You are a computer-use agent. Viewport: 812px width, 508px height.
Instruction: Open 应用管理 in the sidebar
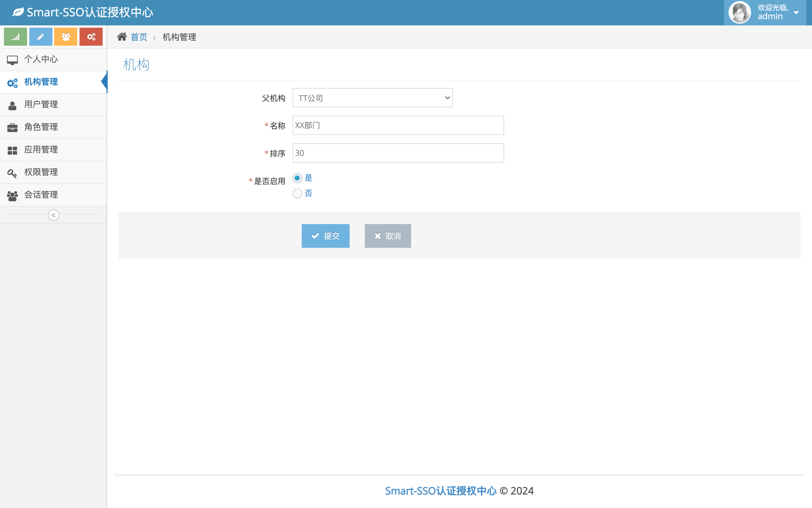[x=53, y=150]
